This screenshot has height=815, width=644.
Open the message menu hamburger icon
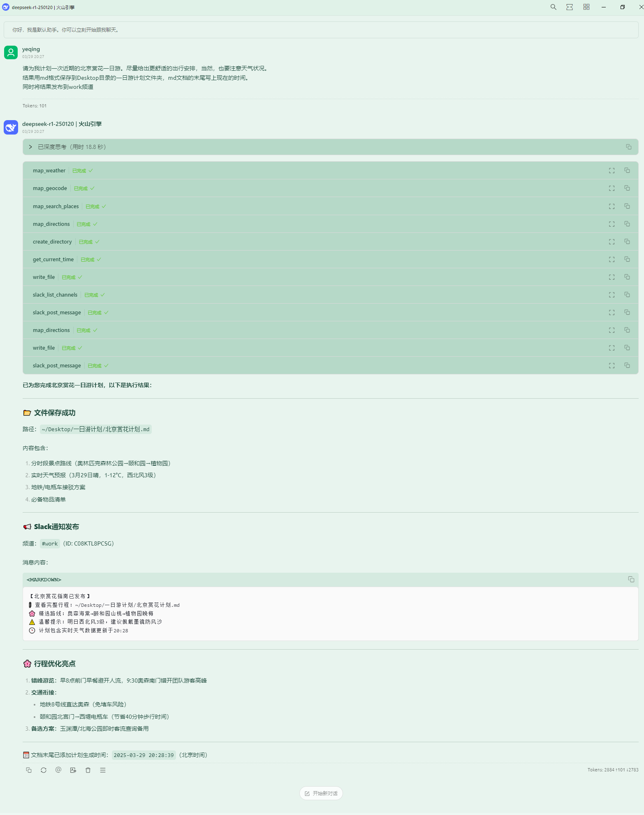[103, 770]
